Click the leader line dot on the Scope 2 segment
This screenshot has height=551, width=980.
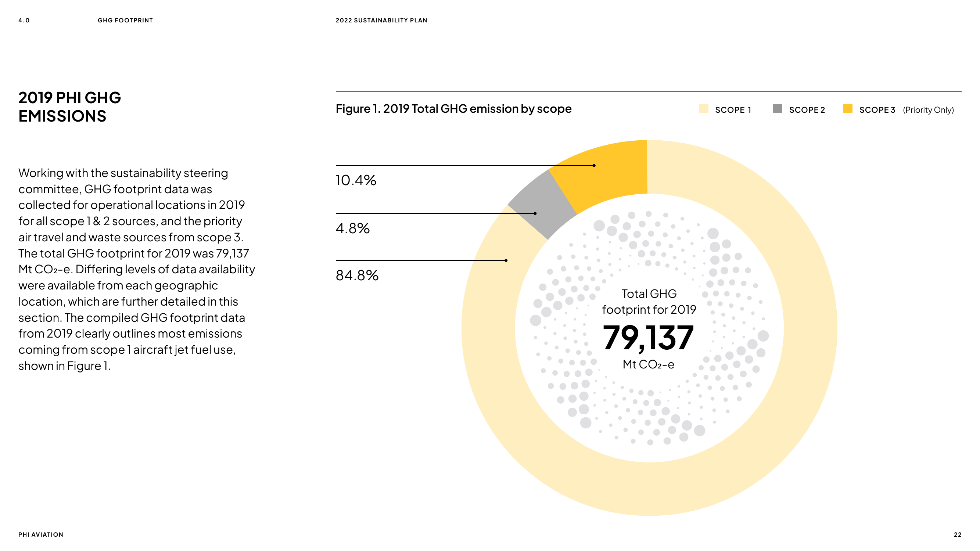click(535, 214)
